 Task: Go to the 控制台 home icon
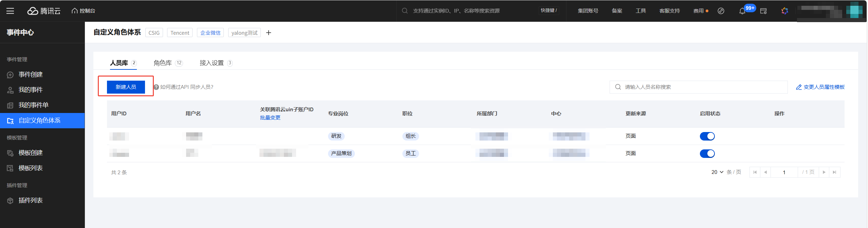[x=75, y=11]
